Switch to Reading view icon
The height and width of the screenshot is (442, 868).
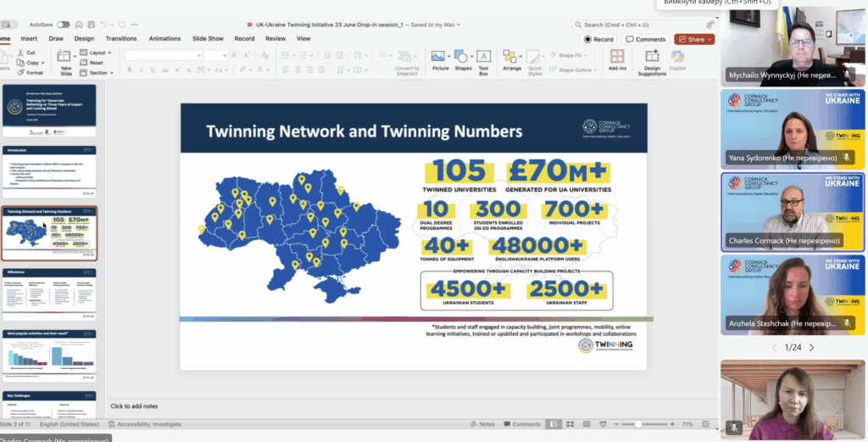587,424
